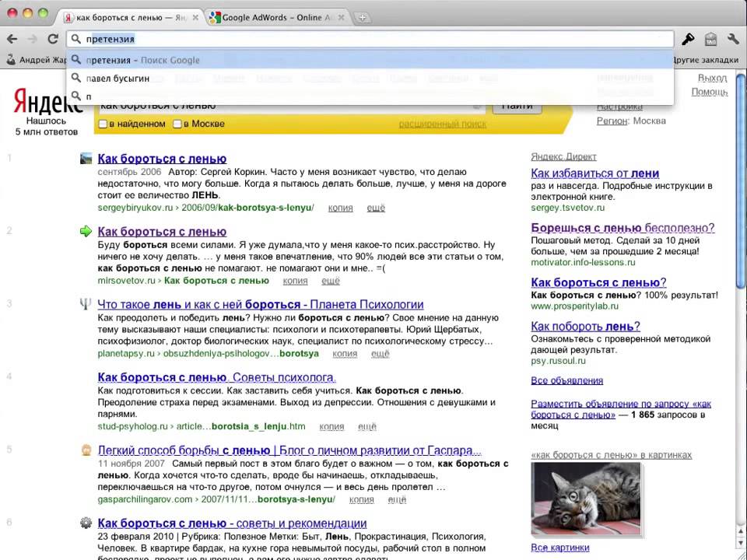747x560 pixels.
Task: Go back using the browser back arrow
Action: pyautogui.click(x=12, y=39)
